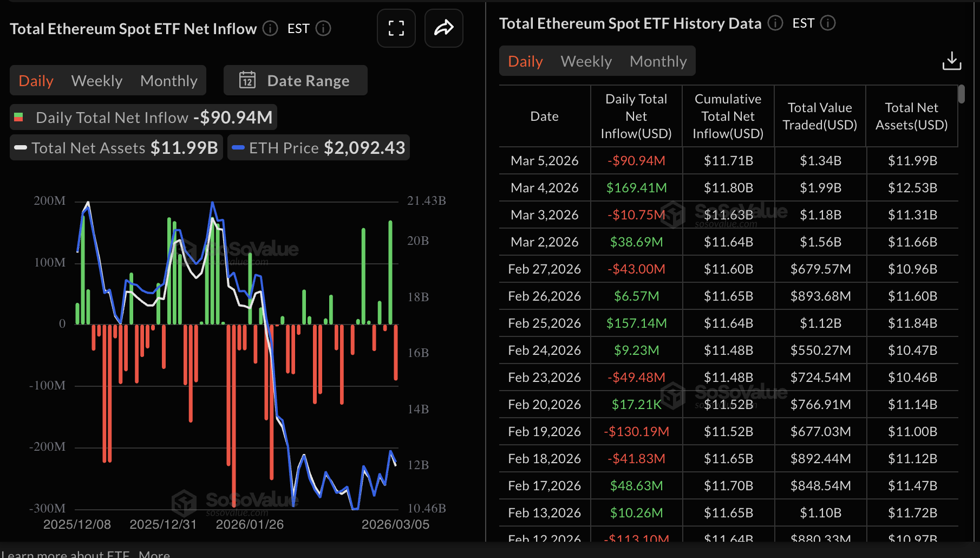This screenshot has width=980, height=558.
Task: Select the Feb 17,2026 date cell
Action: pos(545,486)
